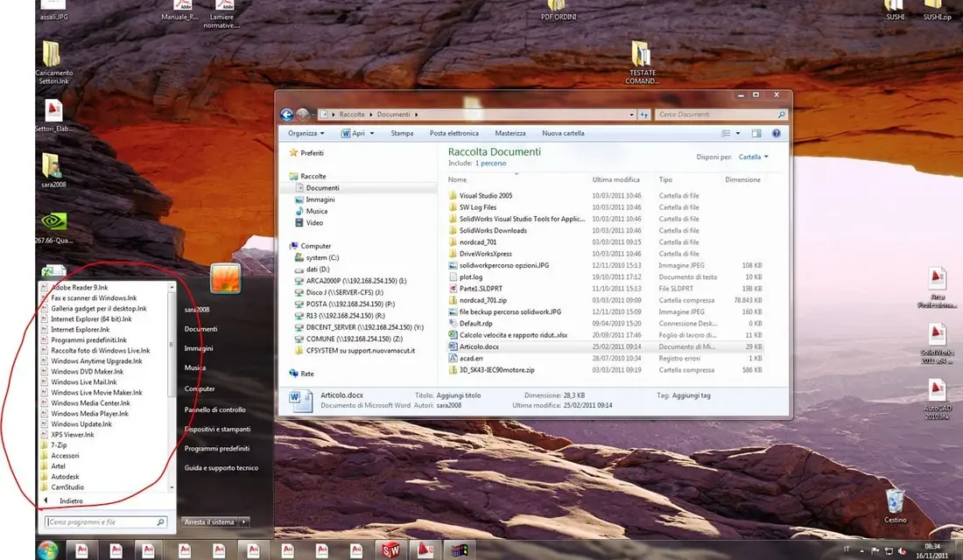Click the NVIDIA driver desktop icon
963x560 pixels.
point(53,227)
